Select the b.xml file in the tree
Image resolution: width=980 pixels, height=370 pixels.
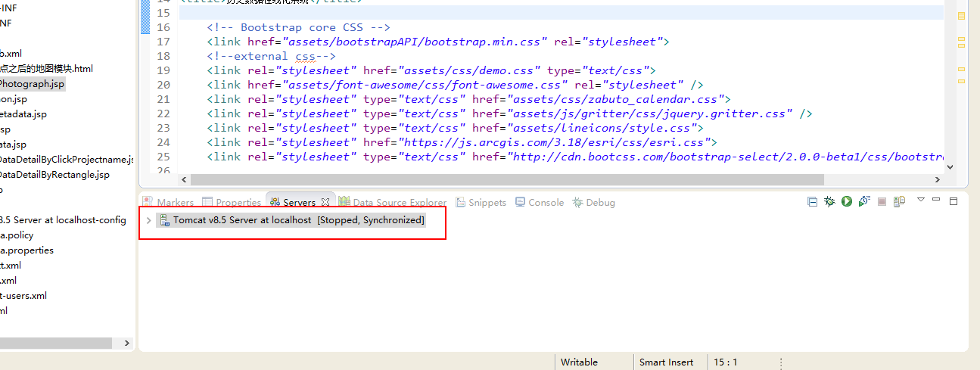click(x=11, y=54)
